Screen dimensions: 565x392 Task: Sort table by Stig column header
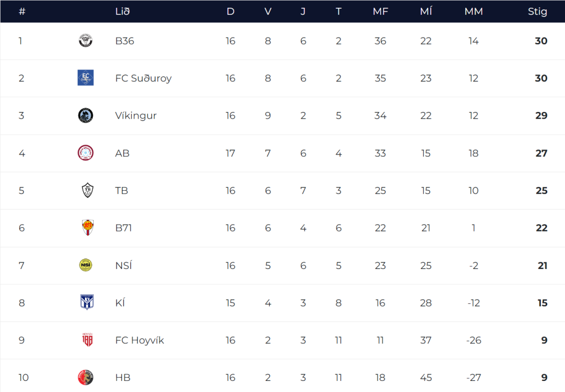(x=537, y=12)
